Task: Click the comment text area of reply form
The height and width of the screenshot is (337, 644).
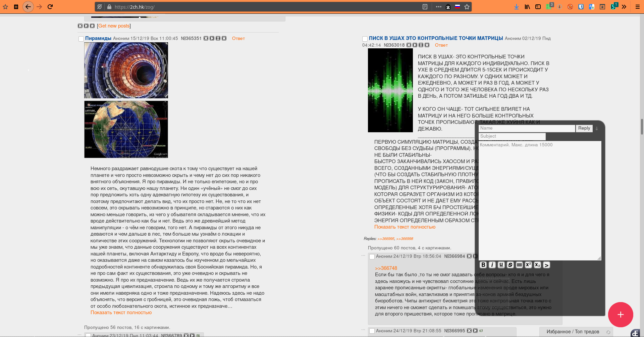Action: pos(540,201)
